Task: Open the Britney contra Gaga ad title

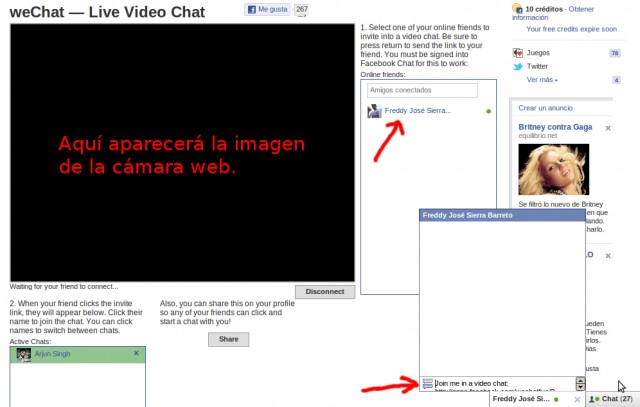Action: 555,127
